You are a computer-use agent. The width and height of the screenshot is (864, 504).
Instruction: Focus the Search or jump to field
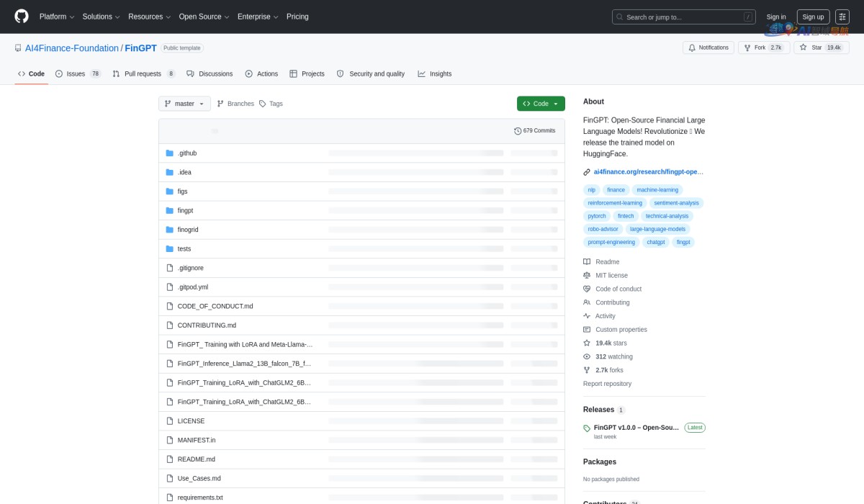tap(683, 17)
